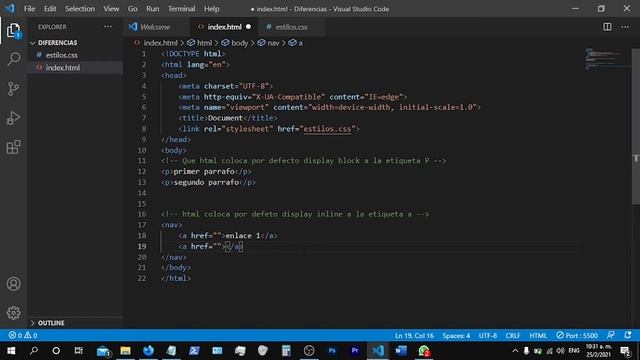The width and height of the screenshot is (640, 360).
Task: Click index.html in the breadcrumb
Action: point(156,43)
